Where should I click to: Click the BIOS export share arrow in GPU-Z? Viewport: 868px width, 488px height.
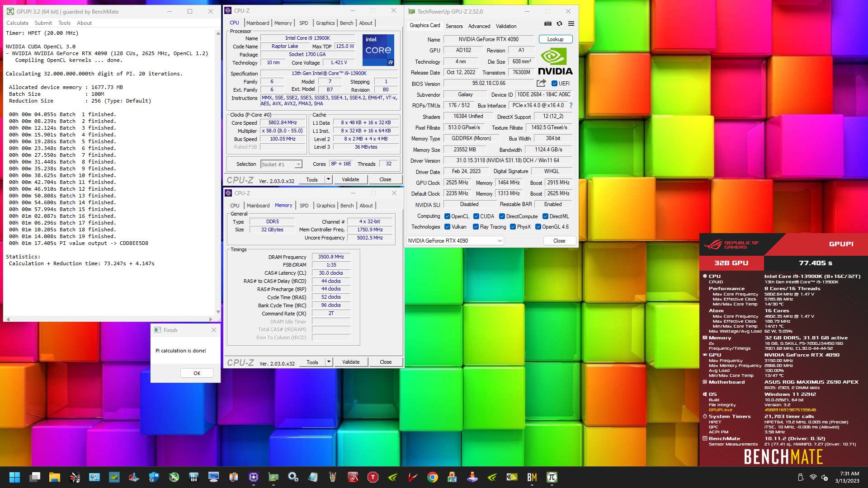click(x=541, y=83)
